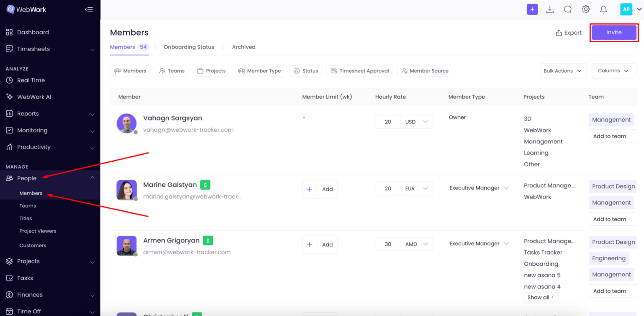Collapse the sidebar with the menu icon
644x316 pixels.
click(x=89, y=10)
